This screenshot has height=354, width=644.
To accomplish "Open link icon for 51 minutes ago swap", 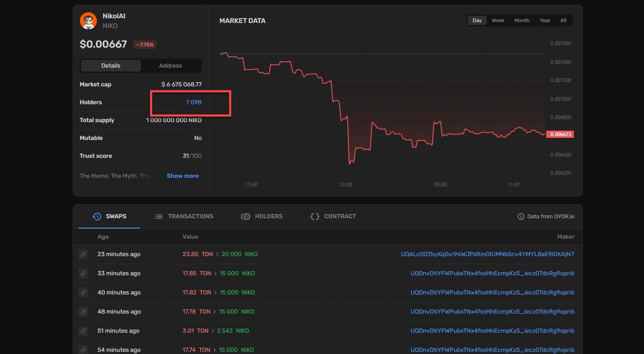I will [83, 331].
